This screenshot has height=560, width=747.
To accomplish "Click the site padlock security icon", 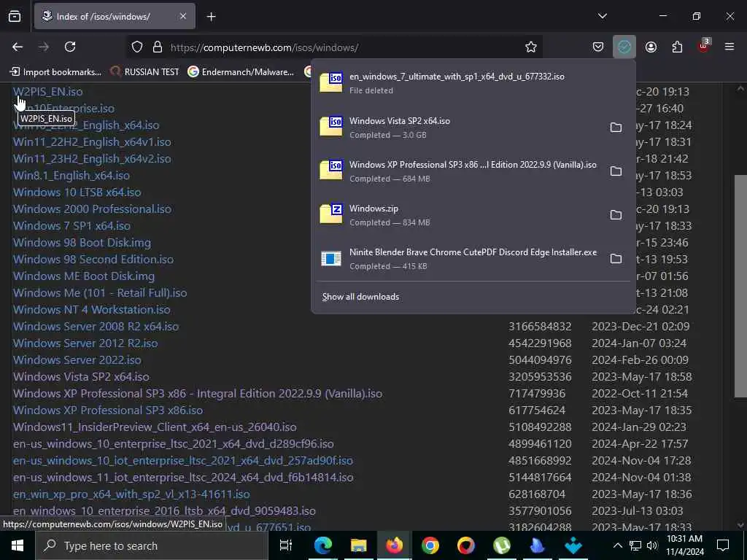I will [x=158, y=47].
